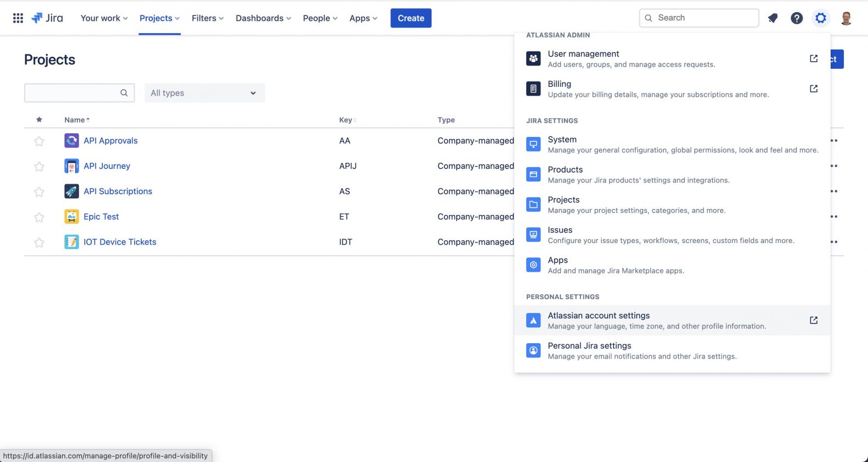Image resolution: width=868 pixels, height=462 pixels.
Task: Open the API Approvals project link
Action: 110,141
